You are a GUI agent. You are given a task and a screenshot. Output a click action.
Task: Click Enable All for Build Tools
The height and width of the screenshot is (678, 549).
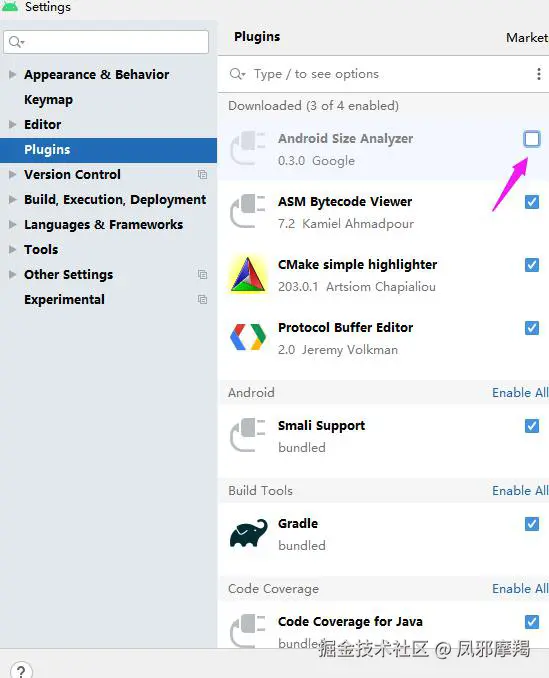(x=520, y=491)
